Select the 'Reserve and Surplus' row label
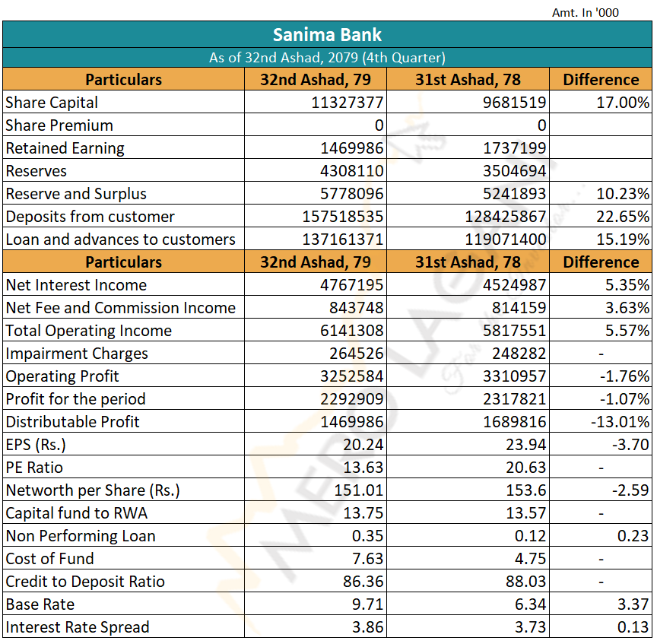 coord(76,194)
